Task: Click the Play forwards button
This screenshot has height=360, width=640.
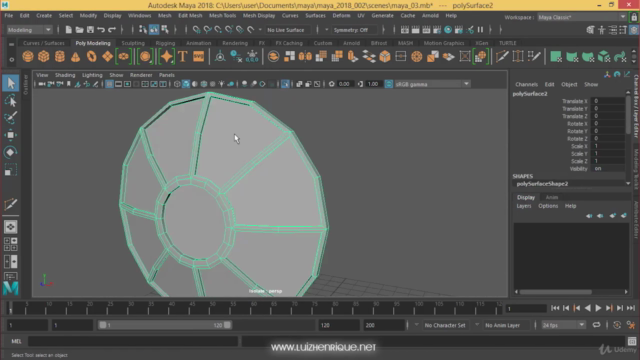Action: pyautogui.click(x=598, y=308)
